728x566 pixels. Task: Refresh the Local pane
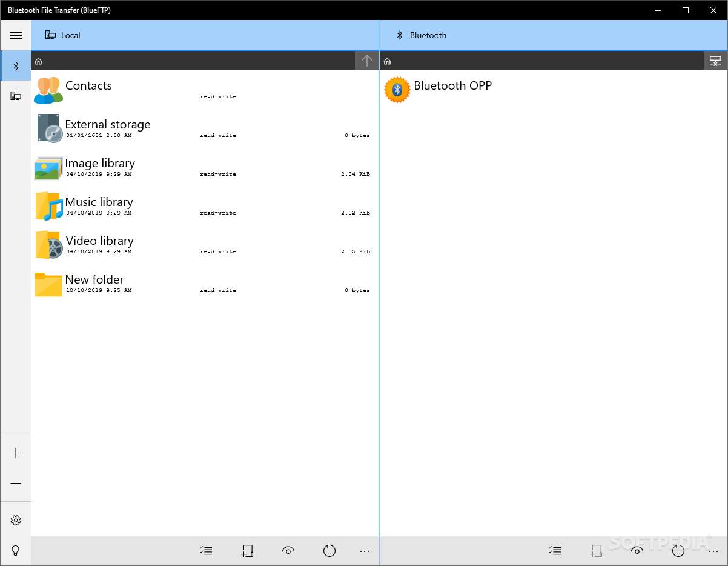point(329,550)
